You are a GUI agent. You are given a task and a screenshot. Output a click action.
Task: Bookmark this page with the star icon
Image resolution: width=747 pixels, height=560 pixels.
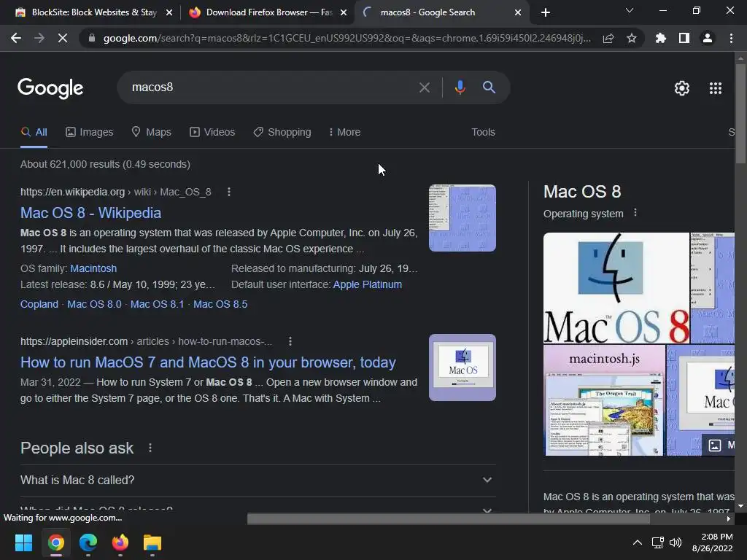(x=632, y=38)
